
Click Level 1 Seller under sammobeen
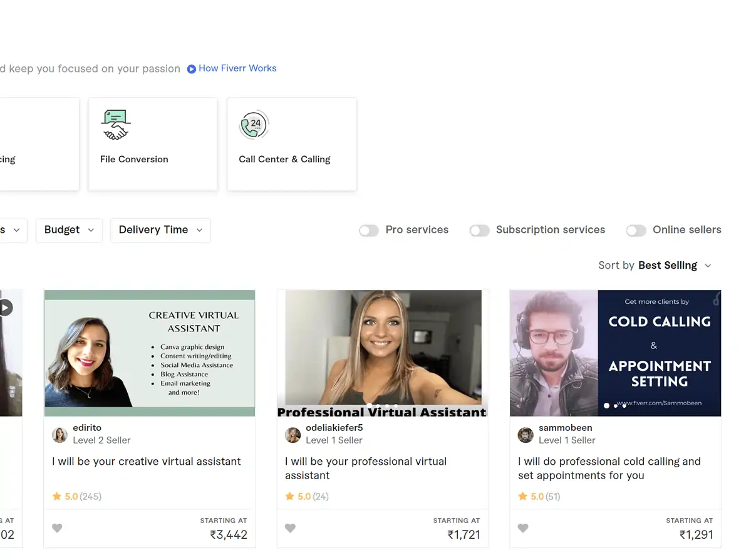[x=567, y=440]
